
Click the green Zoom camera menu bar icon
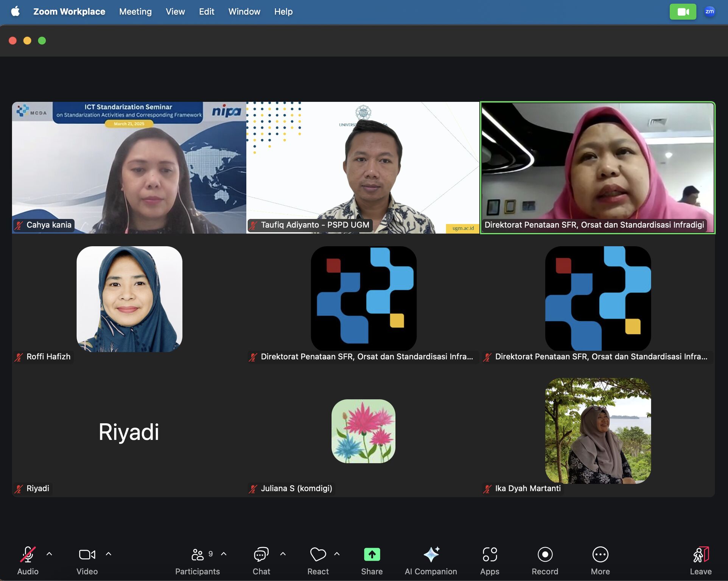pyautogui.click(x=683, y=12)
